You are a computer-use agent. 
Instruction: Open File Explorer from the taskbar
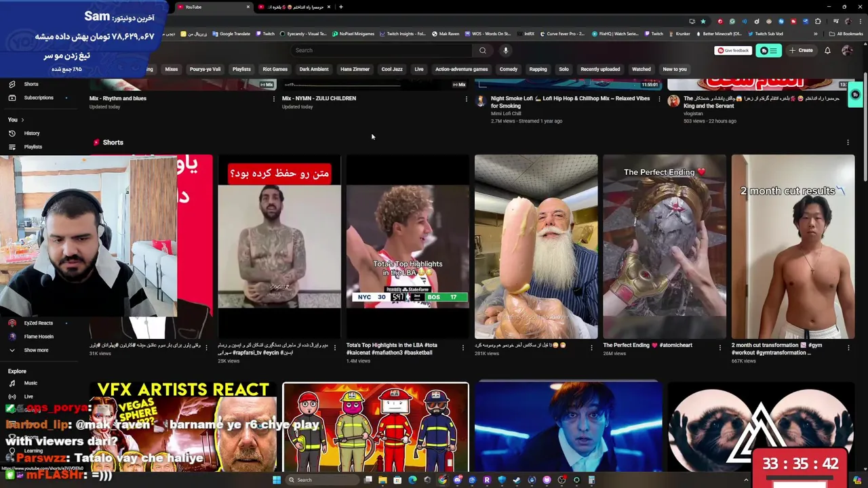pos(382,480)
